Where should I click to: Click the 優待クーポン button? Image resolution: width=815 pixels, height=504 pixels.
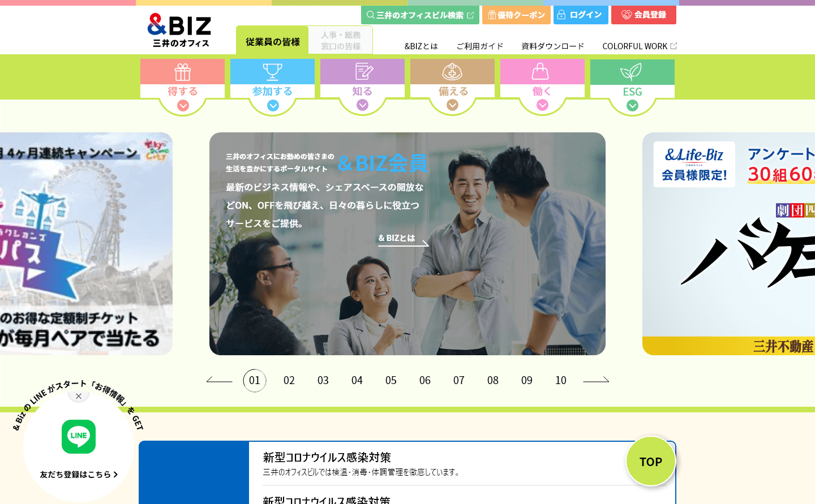pyautogui.click(x=516, y=15)
